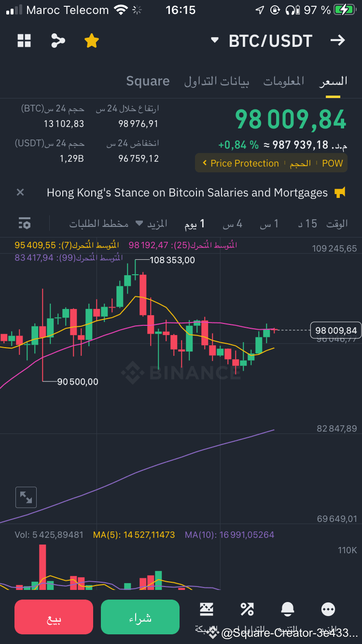The height and width of the screenshot is (644, 362).
Task: Tap the Vol: 5 425,89481 label
Action: tap(49, 535)
